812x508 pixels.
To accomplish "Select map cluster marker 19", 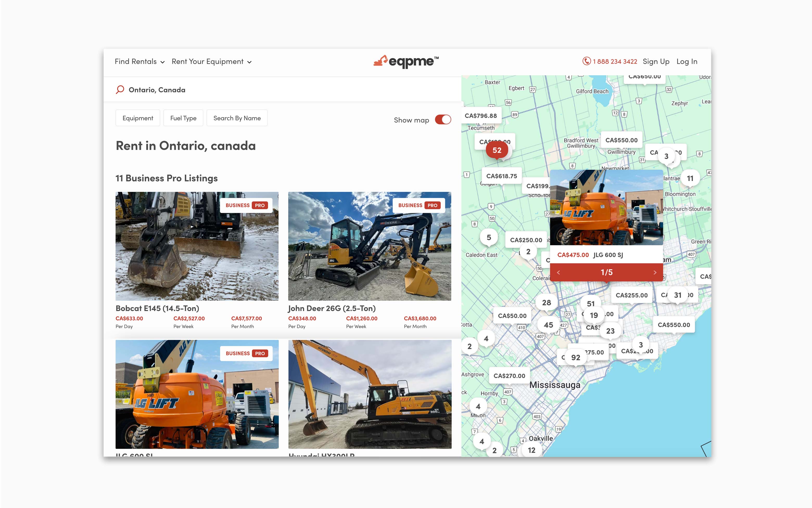I will coord(594,315).
